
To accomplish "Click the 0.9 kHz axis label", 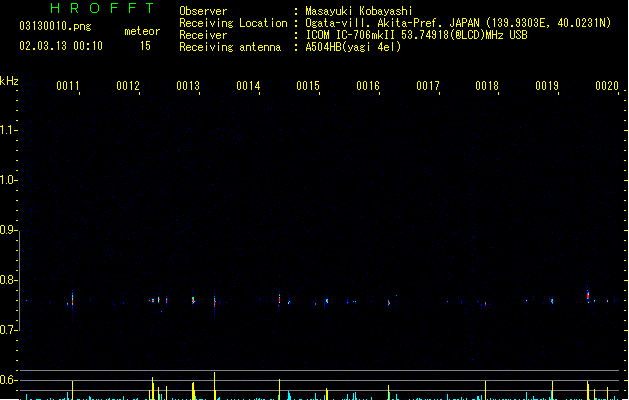I will (7, 230).
